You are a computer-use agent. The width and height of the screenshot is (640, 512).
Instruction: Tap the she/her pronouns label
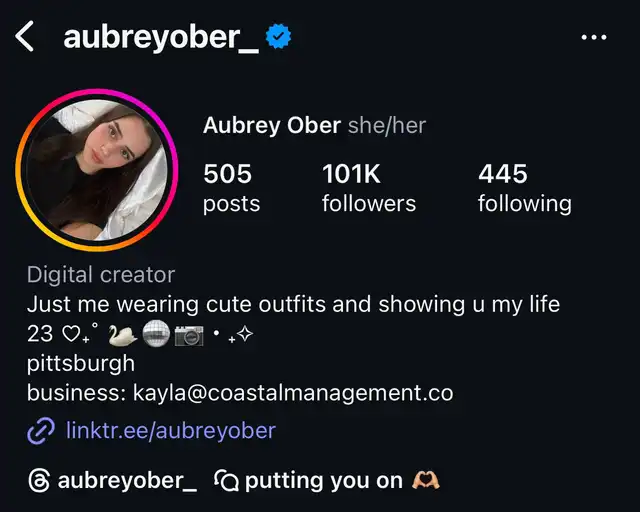(387, 125)
